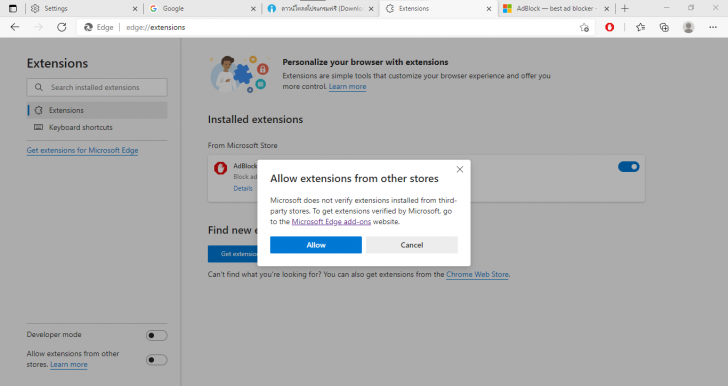Click the extensions illustration image
This screenshot has width=728, height=386.
(240, 74)
